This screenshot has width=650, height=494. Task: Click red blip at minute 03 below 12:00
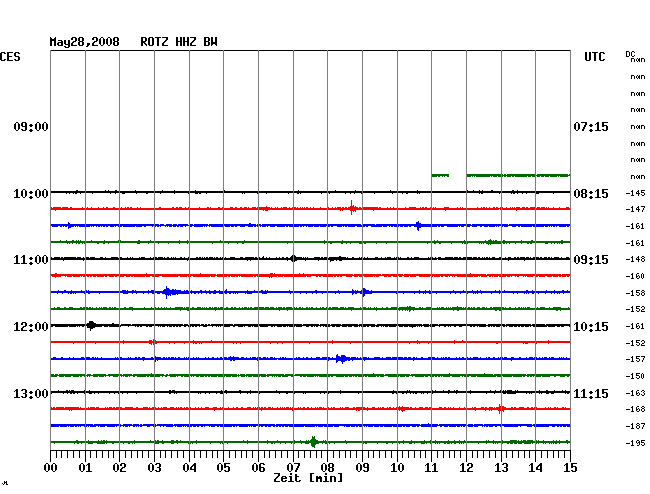pyautogui.click(x=153, y=342)
